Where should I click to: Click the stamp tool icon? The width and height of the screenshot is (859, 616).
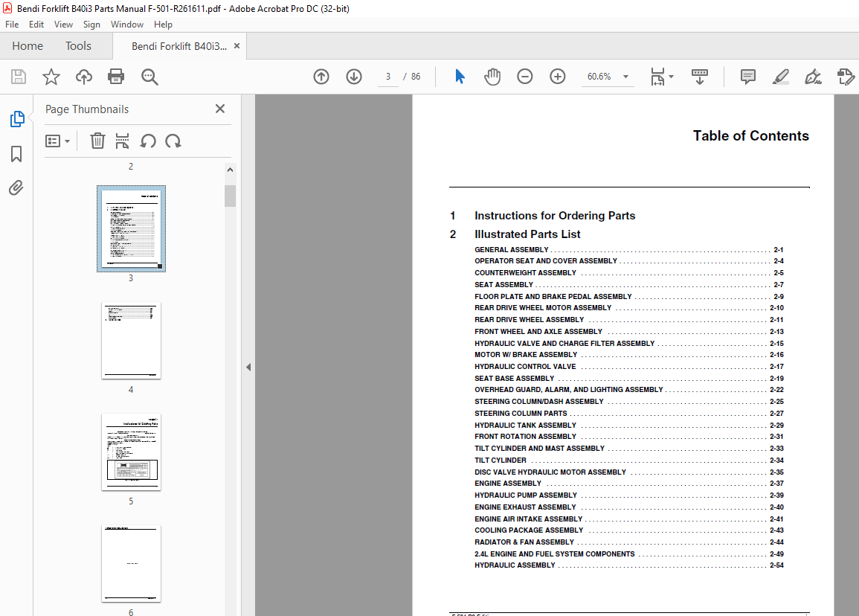pos(846,77)
